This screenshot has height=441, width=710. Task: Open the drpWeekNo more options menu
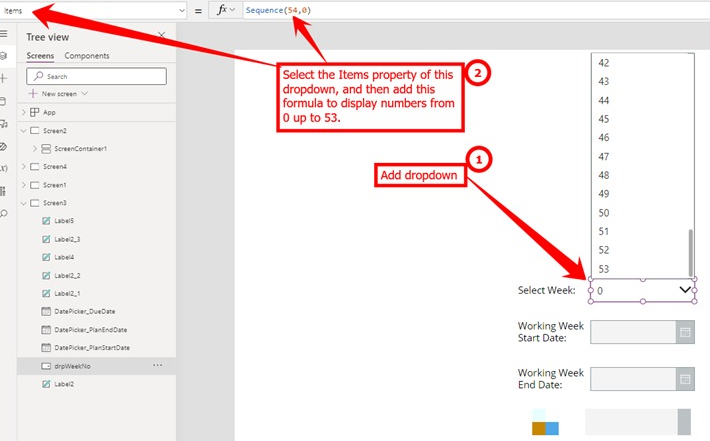click(157, 365)
